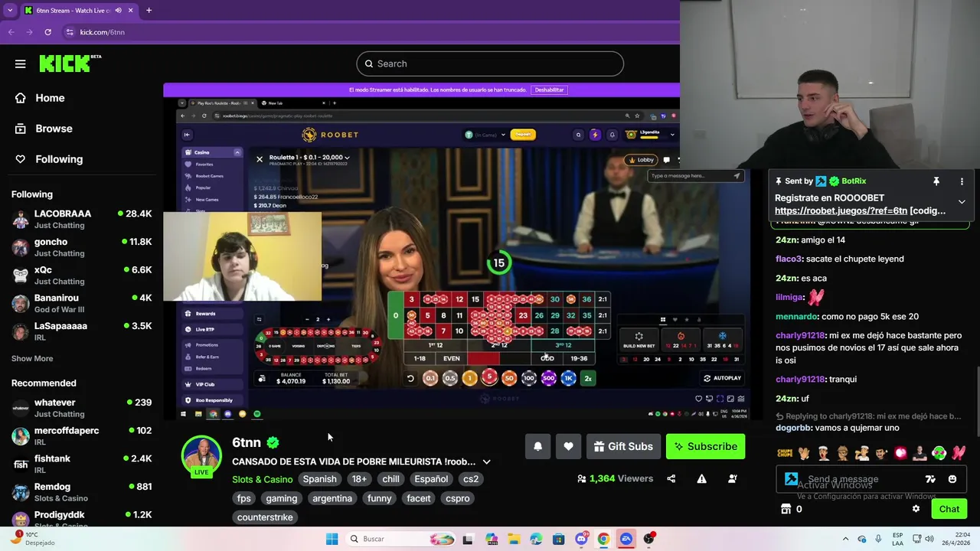Open 6tnn's live avatar

201,456
